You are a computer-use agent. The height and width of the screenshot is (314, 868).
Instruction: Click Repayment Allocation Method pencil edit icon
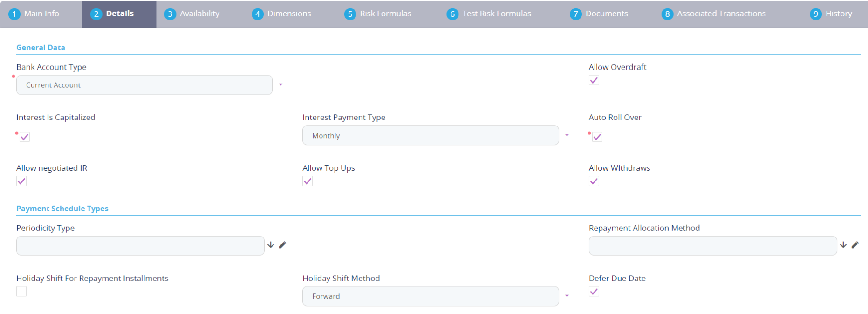pos(855,245)
